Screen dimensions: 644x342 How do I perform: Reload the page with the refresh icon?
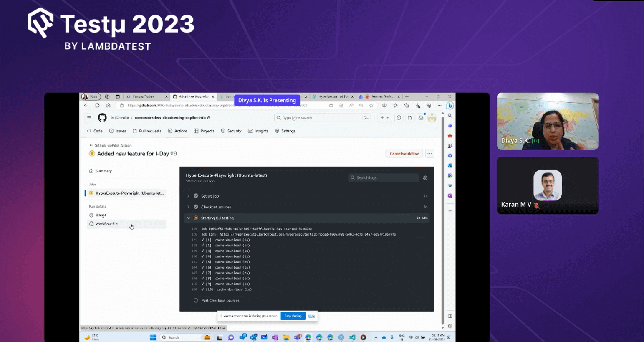(x=97, y=106)
